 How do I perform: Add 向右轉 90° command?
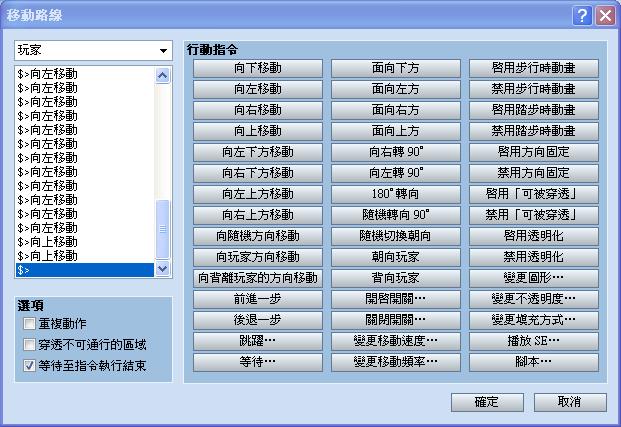(396, 152)
